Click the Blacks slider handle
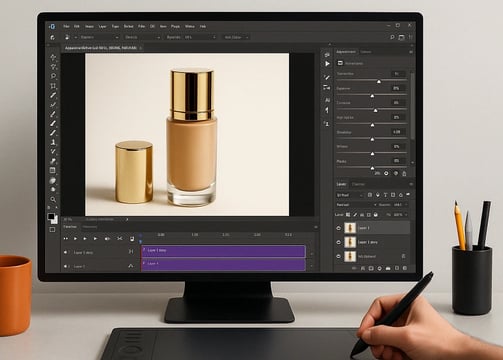The width and height of the screenshot is (503, 360). coord(372,168)
